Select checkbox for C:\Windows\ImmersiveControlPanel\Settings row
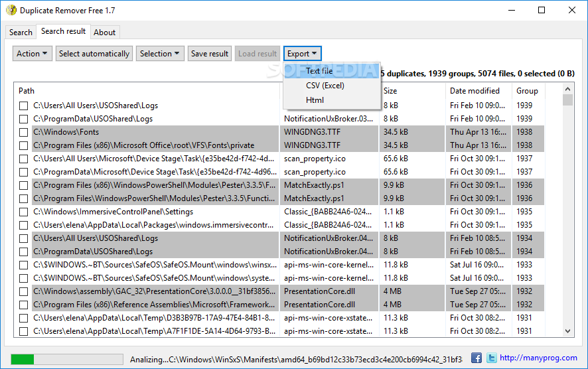Screen dimensions: 588x369 [24, 212]
